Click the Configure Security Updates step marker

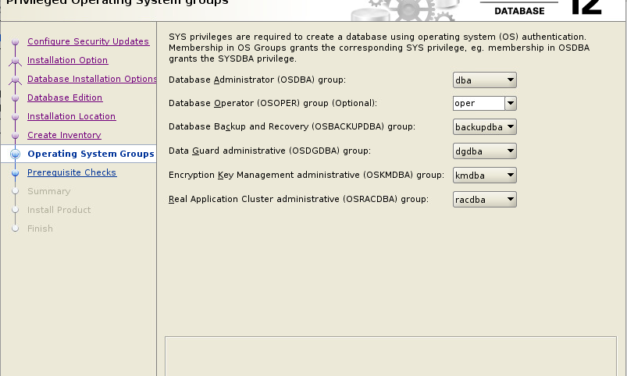15,42
